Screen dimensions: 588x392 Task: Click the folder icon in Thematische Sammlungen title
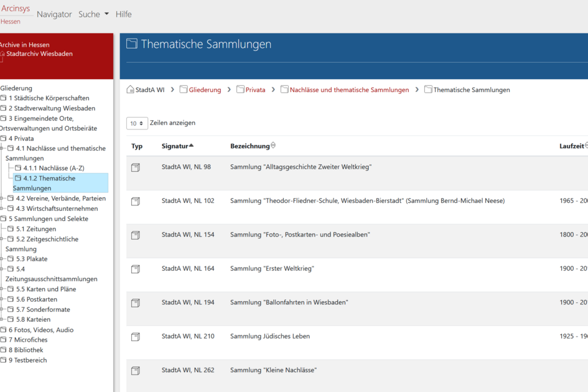click(x=132, y=44)
